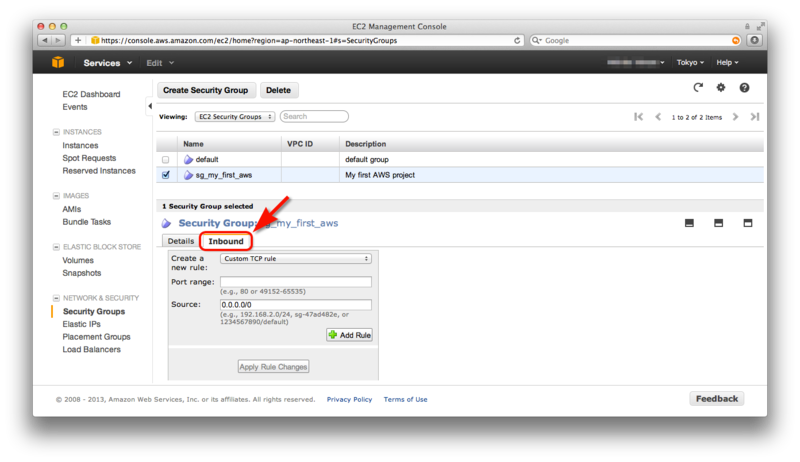800x462 pixels.
Task: Split the details pane half height
Action: point(718,223)
